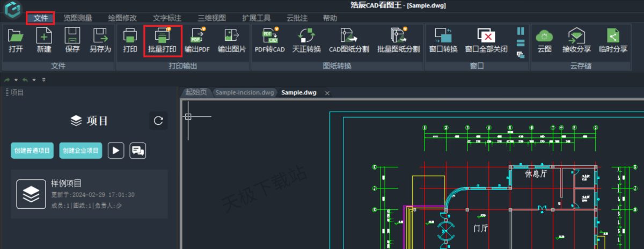Select the Sample.dwg document tab
The height and width of the screenshot is (249, 644).
pos(299,92)
